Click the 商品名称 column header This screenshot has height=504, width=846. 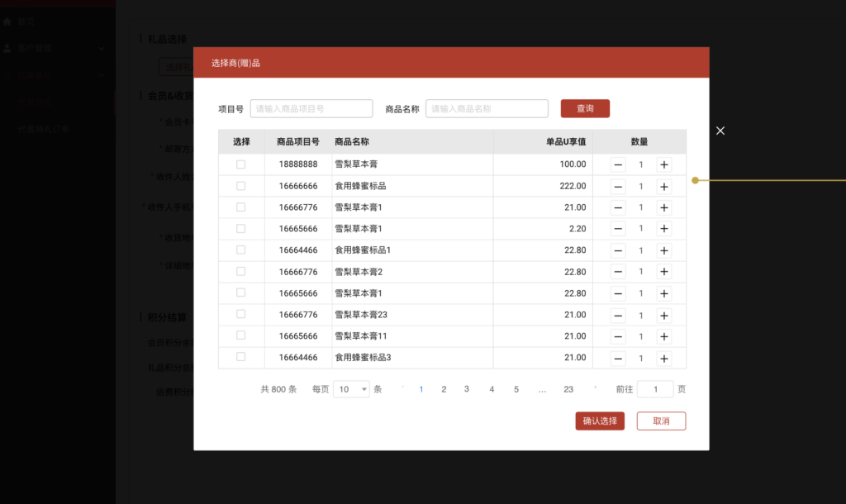tap(352, 142)
